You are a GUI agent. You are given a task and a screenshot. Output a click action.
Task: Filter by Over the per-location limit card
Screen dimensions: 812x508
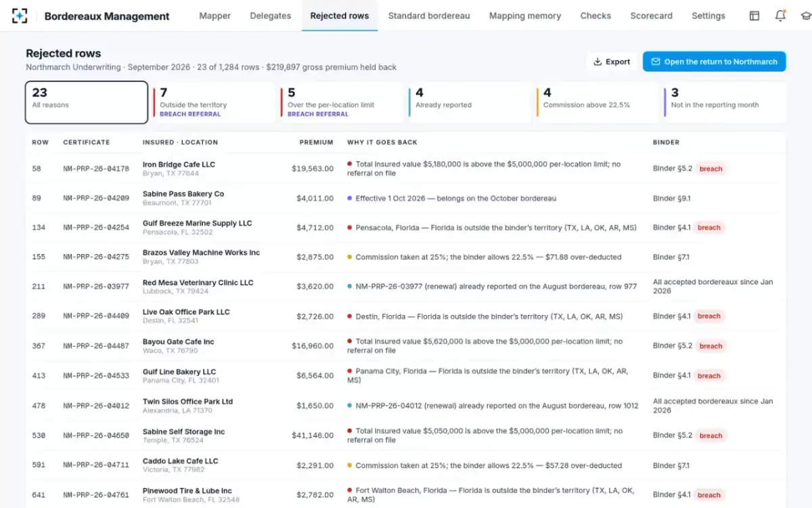coord(342,102)
